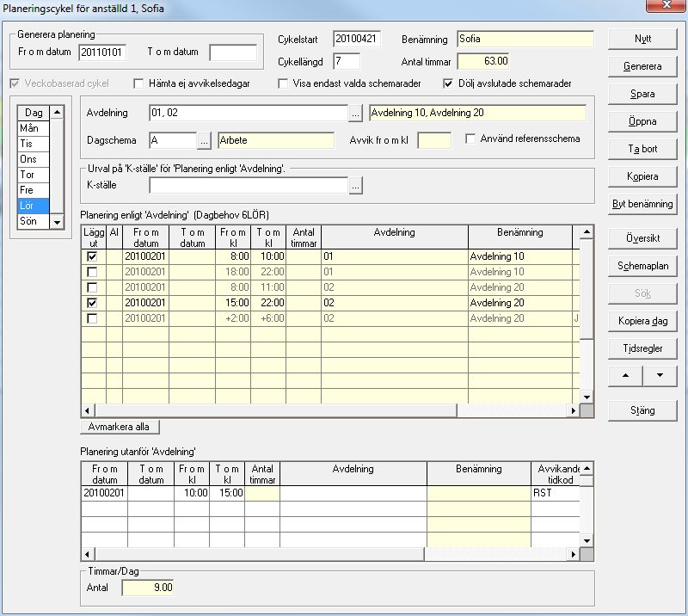Click Byt benämning button
688x616 pixels.
(642, 204)
